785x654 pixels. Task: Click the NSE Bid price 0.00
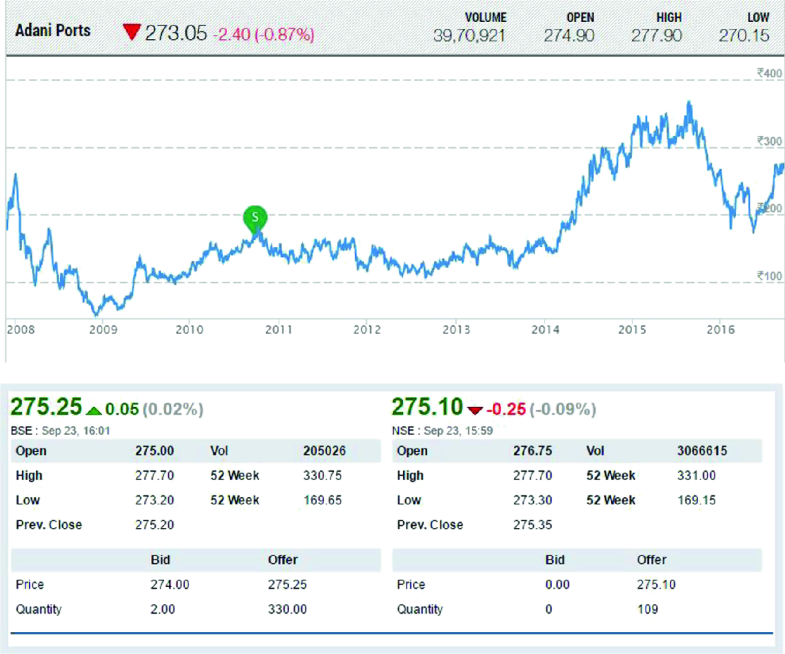[558, 584]
